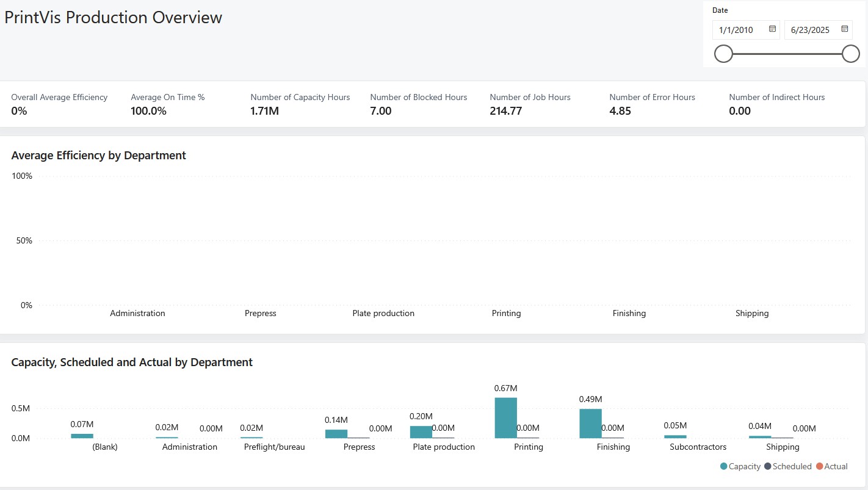The height and width of the screenshot is (490, 868).
Task: Click the Prepress label in efficiency chart
Action: click(x=261, y=314)
